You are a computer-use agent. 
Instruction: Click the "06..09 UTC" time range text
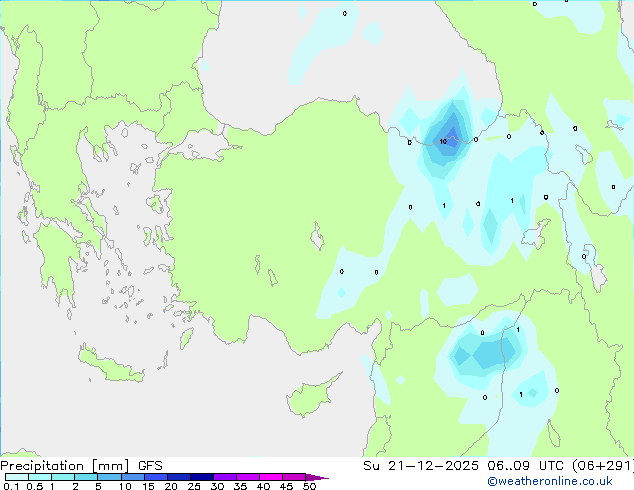pyautogui.click(x=525, y=466)
